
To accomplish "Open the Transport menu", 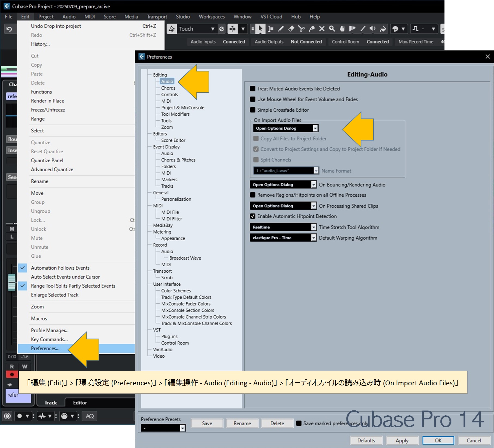I will 157,17.
